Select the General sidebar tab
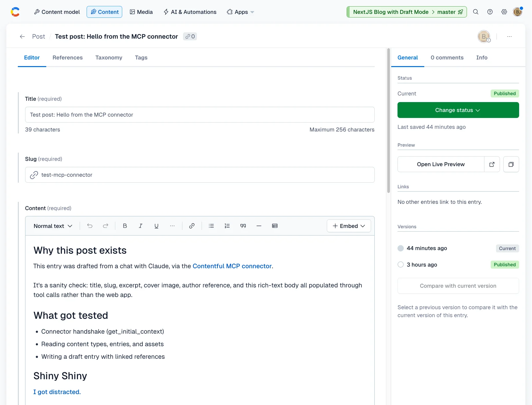The height and width of the screenshot is (405, 532). (x=408, y=57)
